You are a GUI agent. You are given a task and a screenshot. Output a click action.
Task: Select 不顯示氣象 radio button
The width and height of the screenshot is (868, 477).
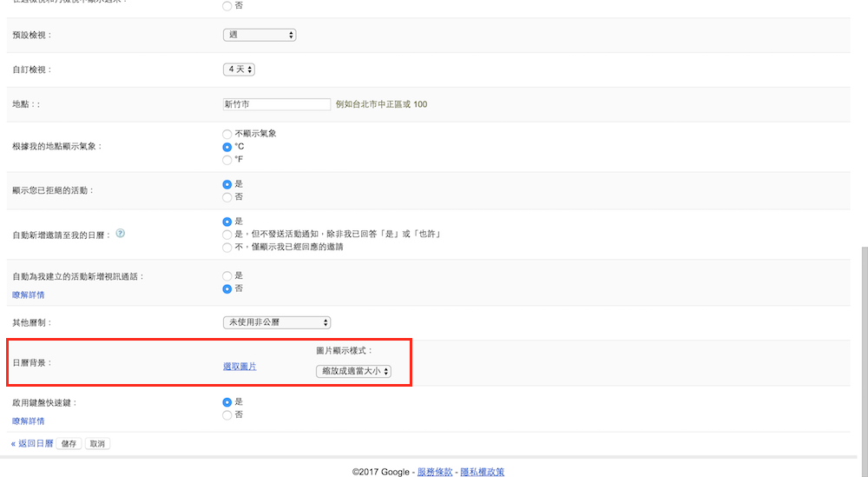(x=227, y=134)
